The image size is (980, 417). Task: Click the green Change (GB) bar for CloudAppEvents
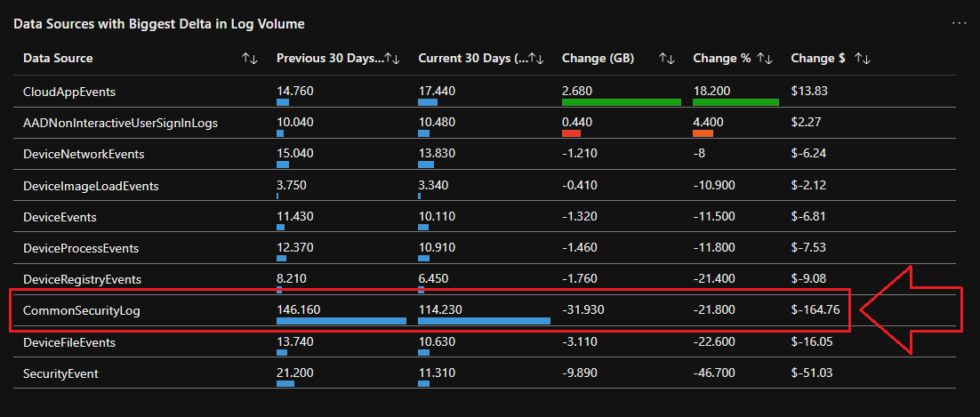point(621,102)
